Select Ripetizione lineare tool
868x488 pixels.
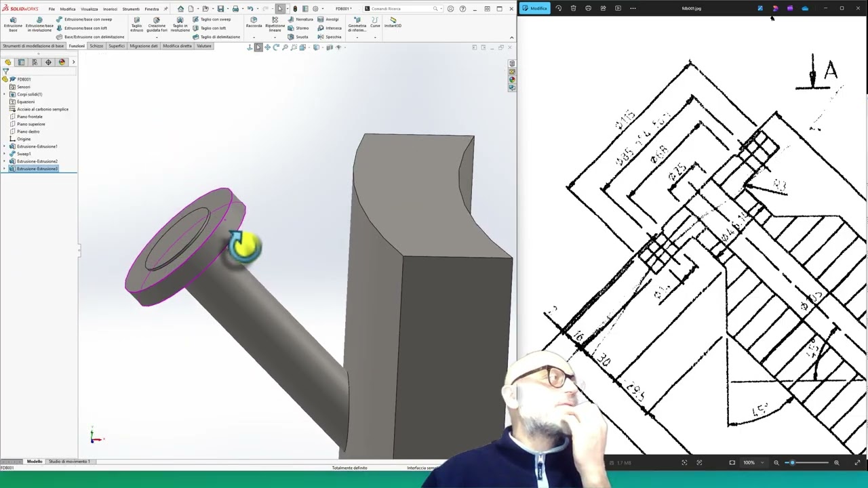(x=275, y=24)
